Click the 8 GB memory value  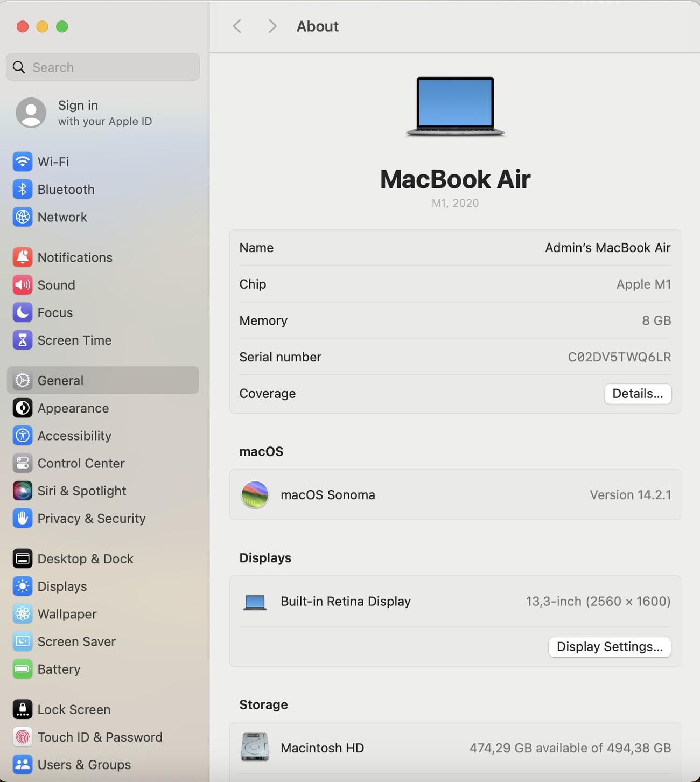click(x=656, y=320)
